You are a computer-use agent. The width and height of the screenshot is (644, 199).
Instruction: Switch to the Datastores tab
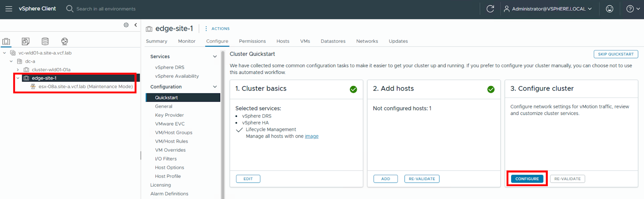click(333, 41)
